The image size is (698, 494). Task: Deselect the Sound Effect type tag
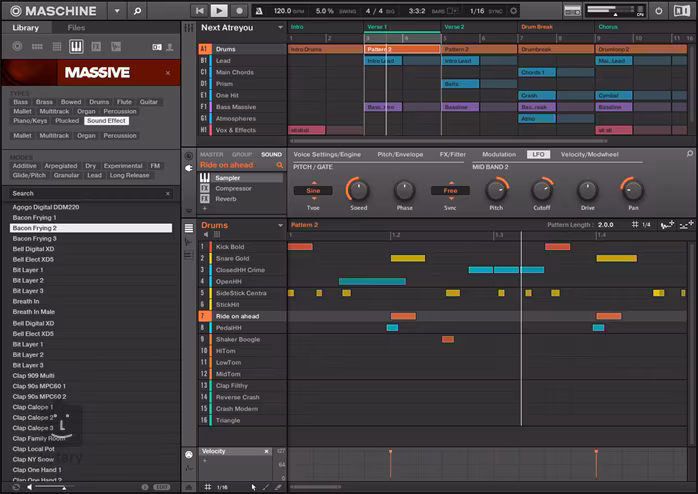[x=106, y=121]
